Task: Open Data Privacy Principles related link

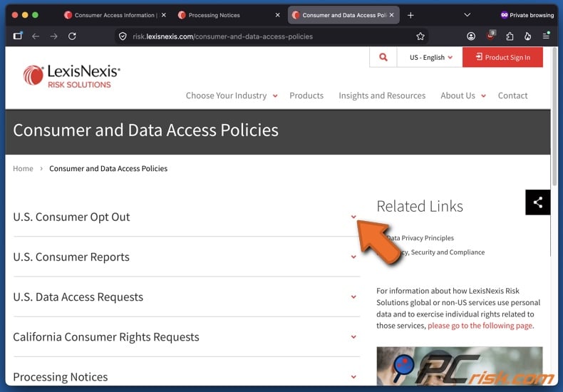Action: (420, 238)
